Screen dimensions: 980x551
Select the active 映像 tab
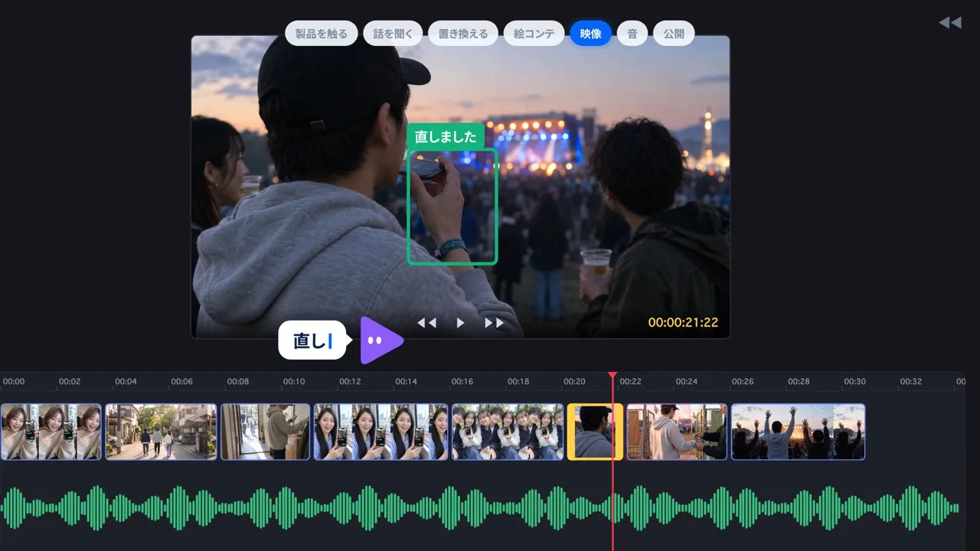(x=590, y=34)
